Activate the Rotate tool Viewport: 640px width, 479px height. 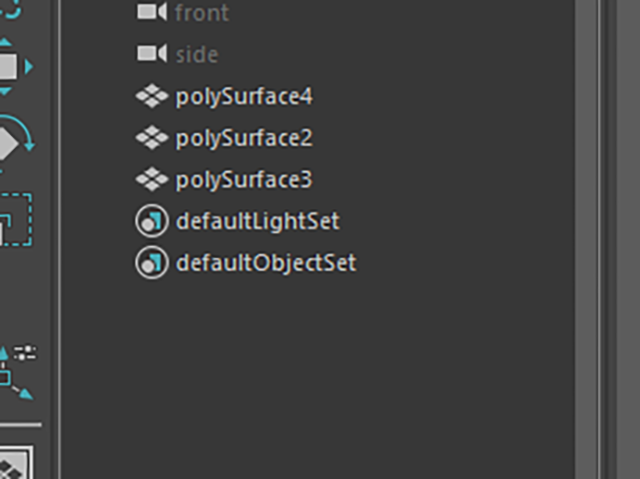(x=10, y=143)
